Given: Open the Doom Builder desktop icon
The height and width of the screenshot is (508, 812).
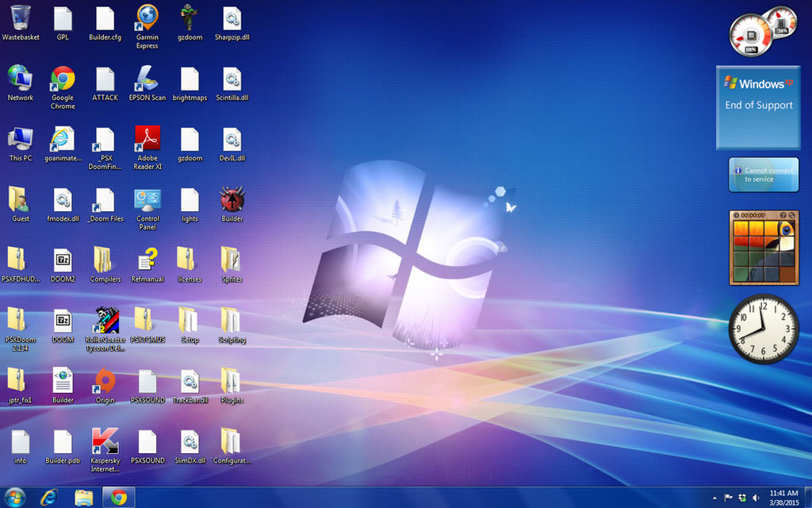Looking at the screenshot, I should 232,204.
